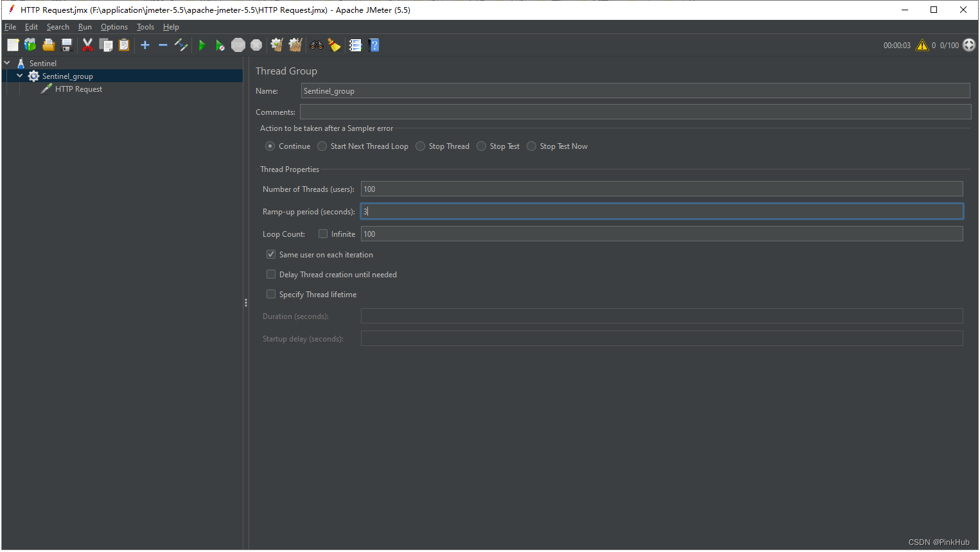Screen dimensions: 980x552
Task: Open the Help icon
Action: [374, 45]
